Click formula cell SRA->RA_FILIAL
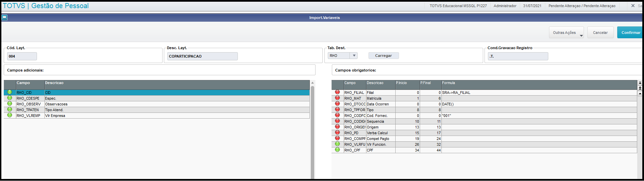 [x=539, y=93]
